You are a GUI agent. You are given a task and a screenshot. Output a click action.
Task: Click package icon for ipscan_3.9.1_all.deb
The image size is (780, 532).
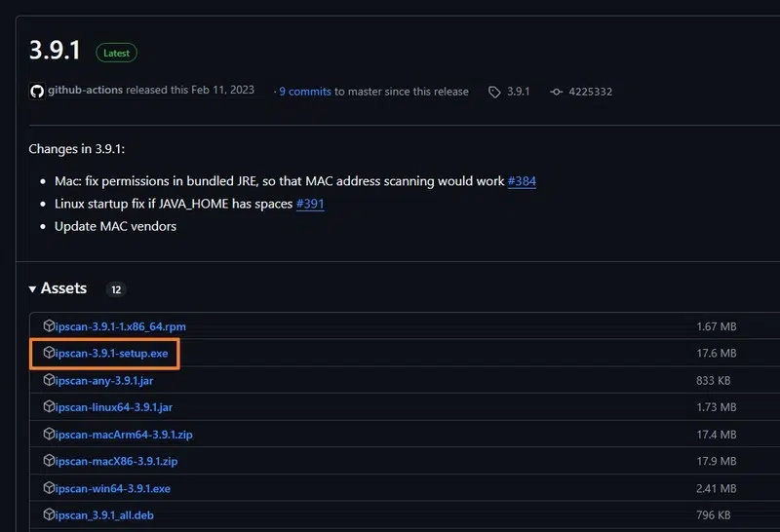49,514
